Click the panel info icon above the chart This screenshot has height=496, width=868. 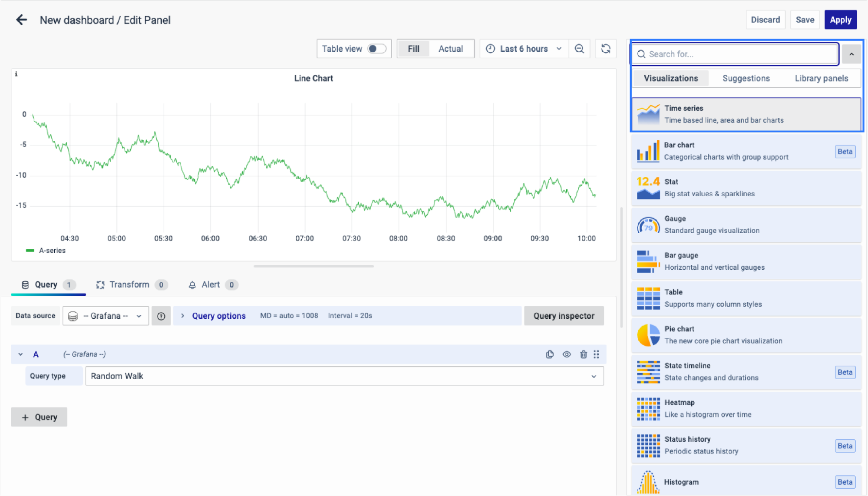[17, 74]
